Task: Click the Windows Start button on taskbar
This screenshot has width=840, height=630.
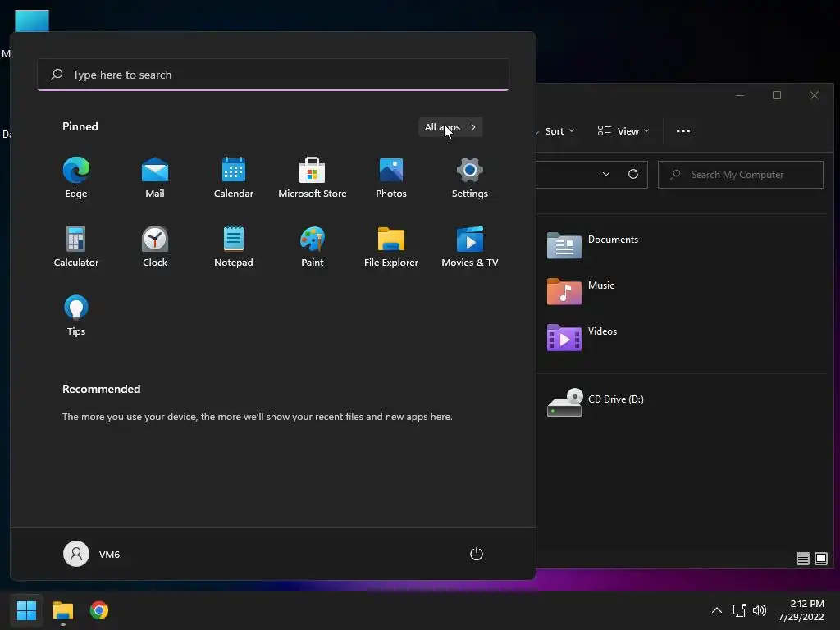Action: click(26, 610)
